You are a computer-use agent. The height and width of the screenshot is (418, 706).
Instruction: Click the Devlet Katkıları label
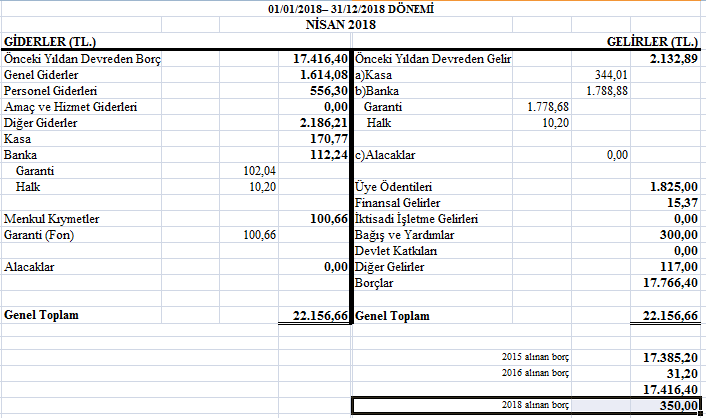pyautogui.click(x=396, y=251)
